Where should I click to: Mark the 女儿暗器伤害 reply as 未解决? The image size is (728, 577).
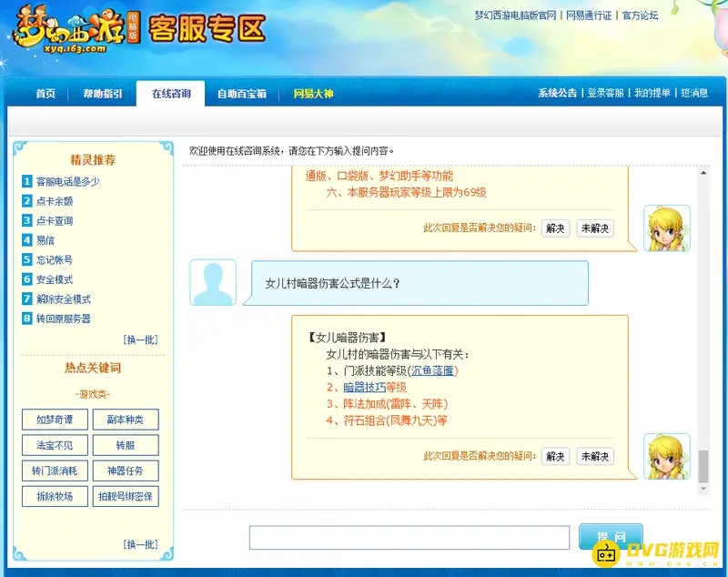pyautogui.click(x=595, y=456)
